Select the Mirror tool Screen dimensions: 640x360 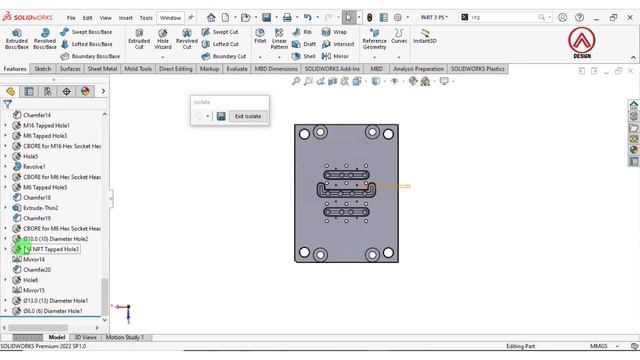pos(336,56)
